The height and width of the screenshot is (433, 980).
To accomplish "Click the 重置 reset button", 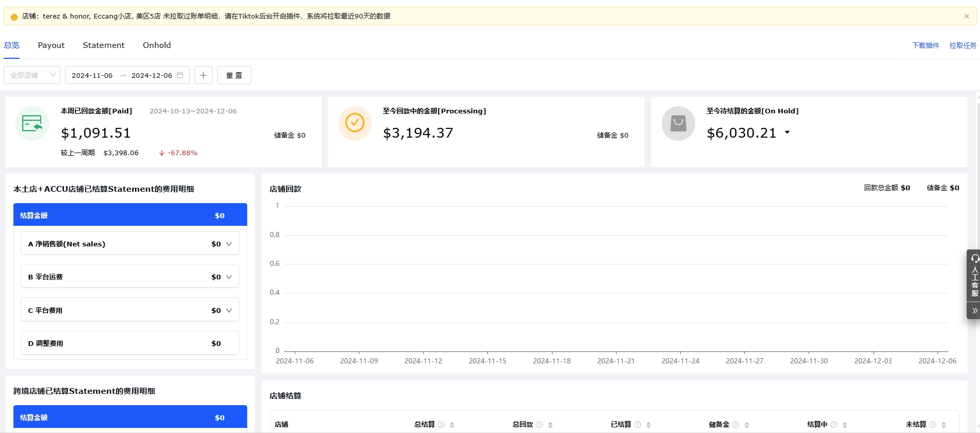I will 234,75.
